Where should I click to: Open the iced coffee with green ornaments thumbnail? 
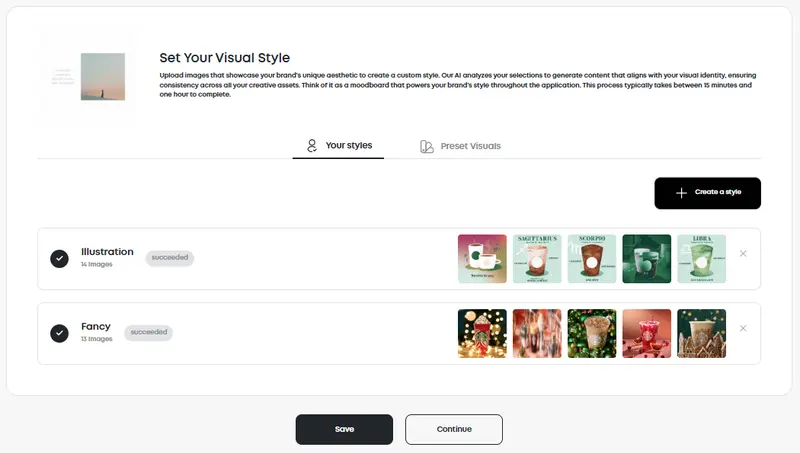592,333
